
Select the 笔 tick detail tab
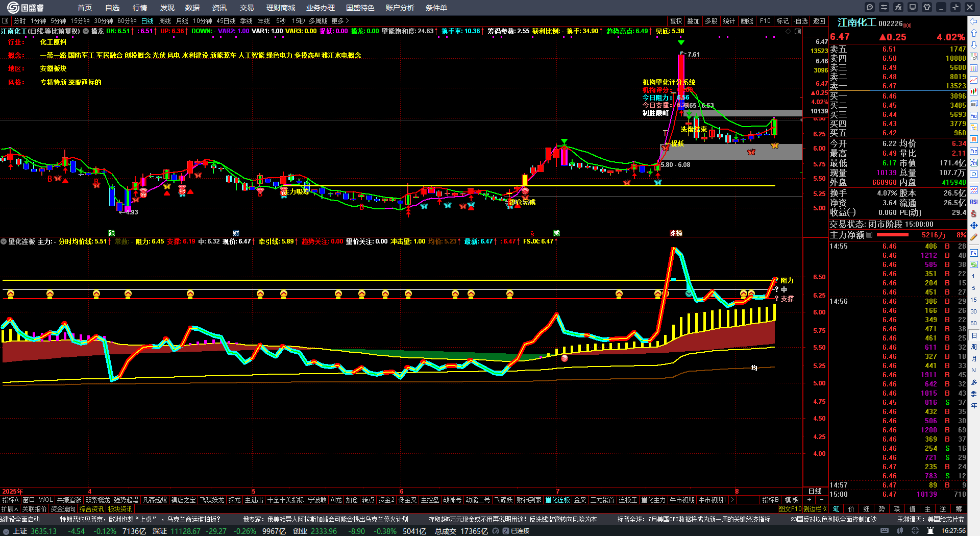836,509
